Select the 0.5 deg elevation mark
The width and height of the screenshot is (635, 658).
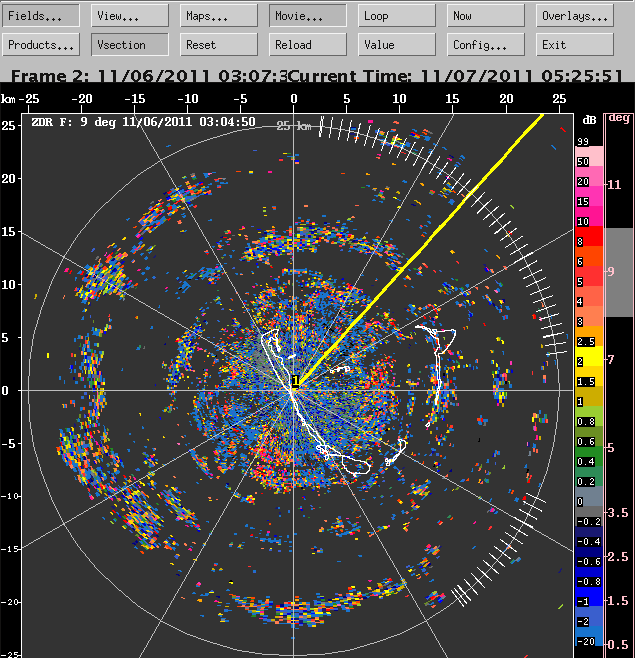pos(617,645)
